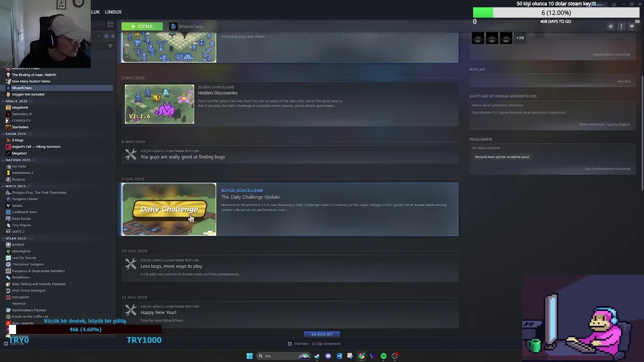Click the EN ÜSTE GİT button
Viewport: 644px width, 362px height.
tap(322, 334)
